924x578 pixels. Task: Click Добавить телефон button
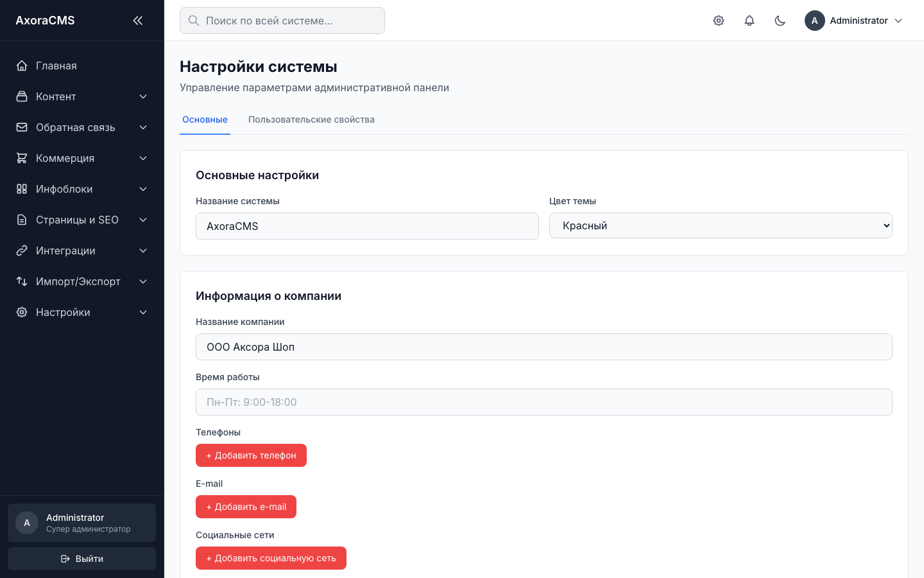[x=251, y=455]
